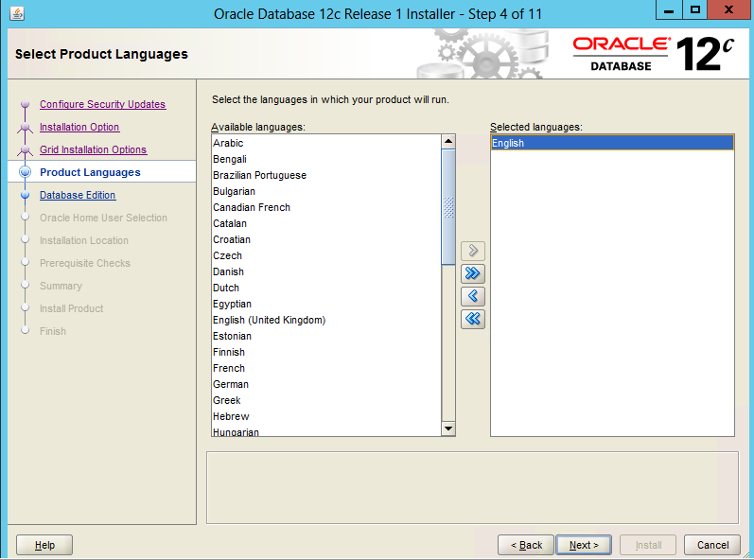Viewport: 754px width, 560px height.
Task: Jump to Database Edition step
Action: point(78,195)
